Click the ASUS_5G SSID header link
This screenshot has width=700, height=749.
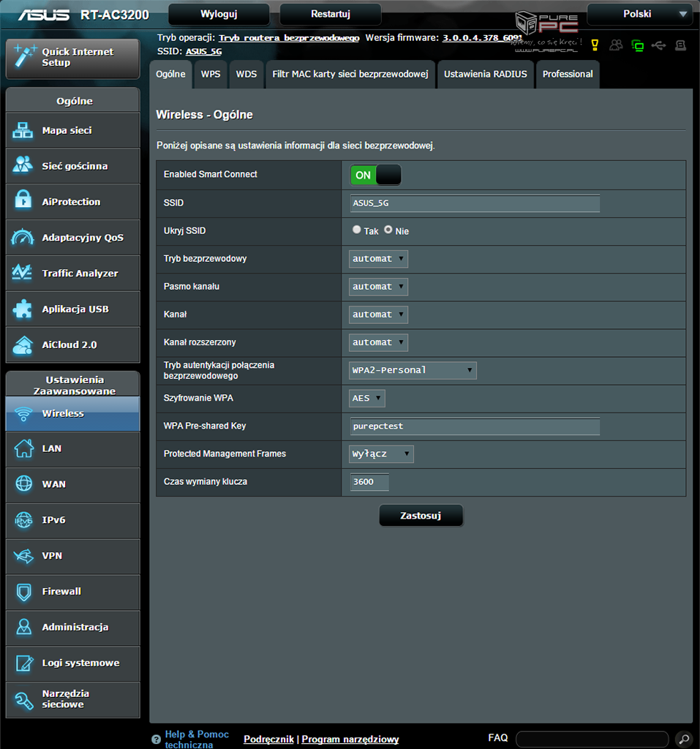203,51
